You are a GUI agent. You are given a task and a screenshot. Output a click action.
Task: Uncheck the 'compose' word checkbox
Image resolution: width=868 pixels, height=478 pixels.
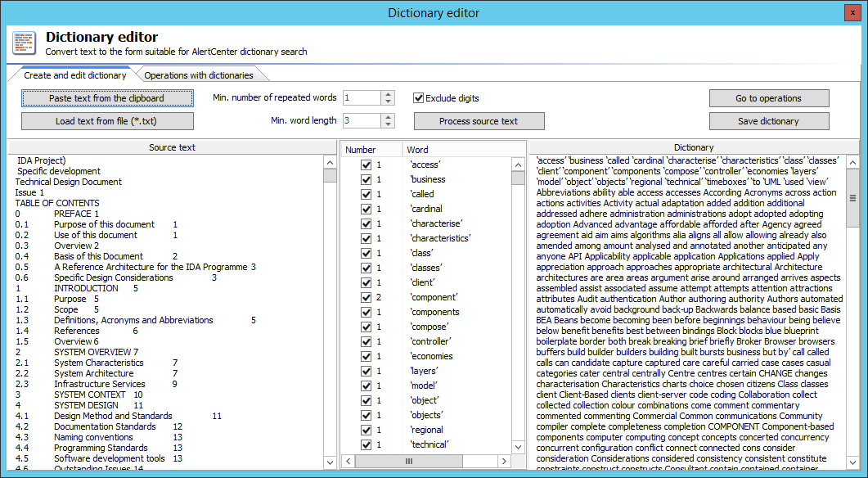point(366,327)
